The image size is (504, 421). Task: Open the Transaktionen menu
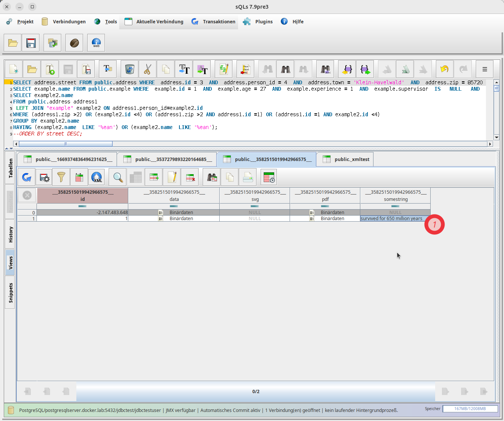tap(213, 22)
